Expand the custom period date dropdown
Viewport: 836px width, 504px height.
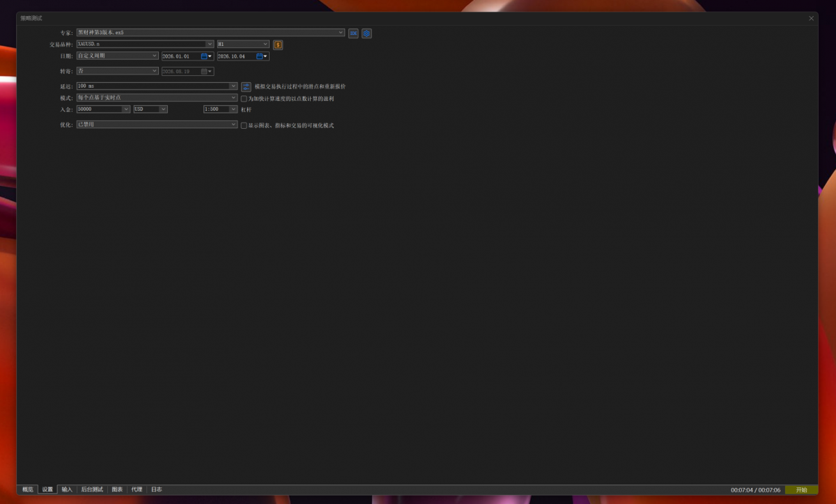(x=117, y=56)
